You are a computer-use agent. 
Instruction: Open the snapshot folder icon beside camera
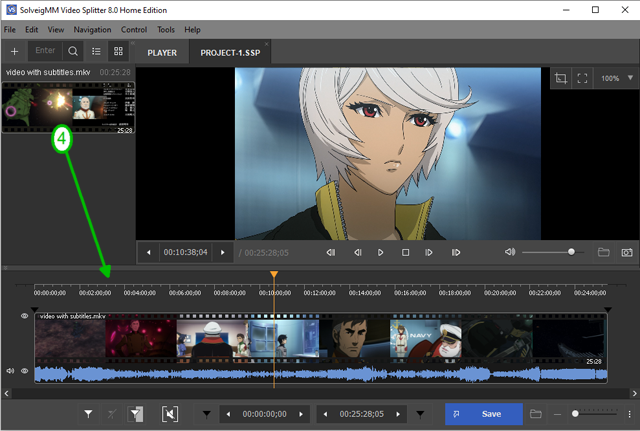[604, 252]
